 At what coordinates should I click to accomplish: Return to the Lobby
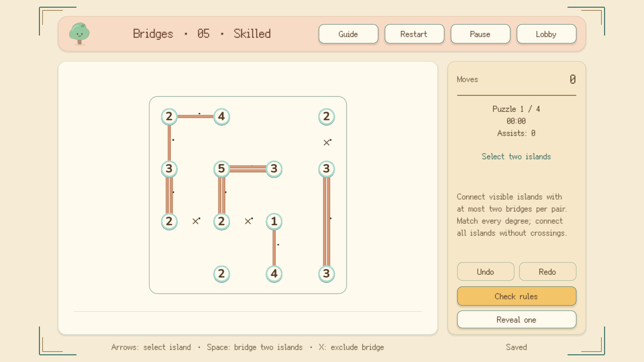pos(546,34)
